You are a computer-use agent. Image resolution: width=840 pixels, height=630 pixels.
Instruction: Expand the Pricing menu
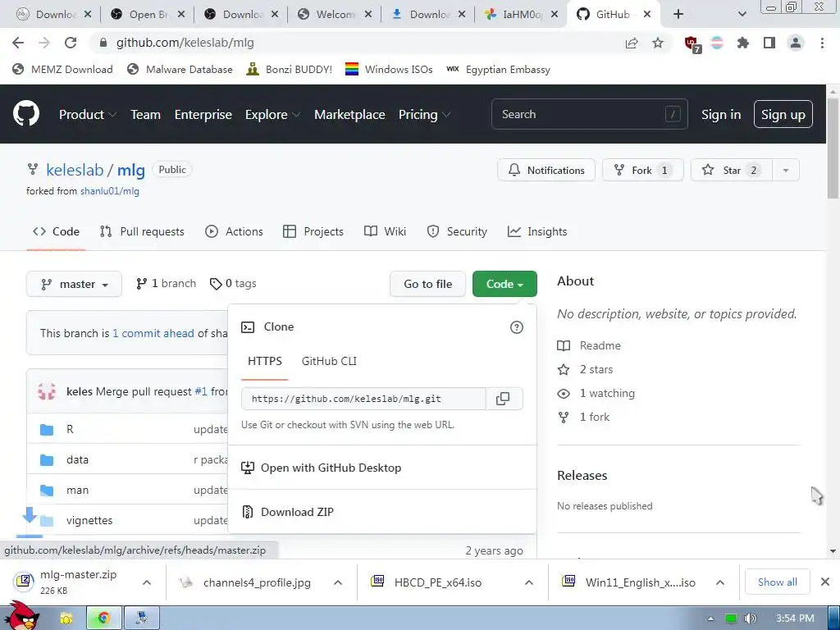(424, 114)
